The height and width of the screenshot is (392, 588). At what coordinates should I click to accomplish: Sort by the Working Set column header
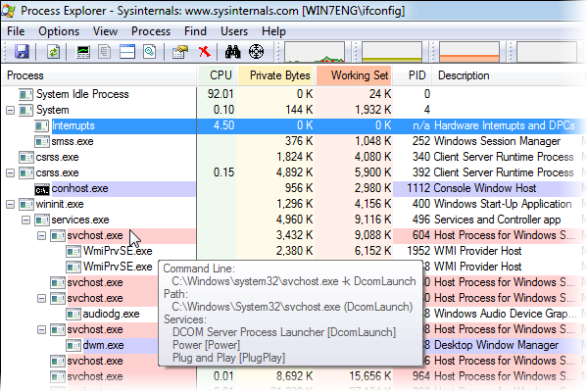tap(355, 75)
